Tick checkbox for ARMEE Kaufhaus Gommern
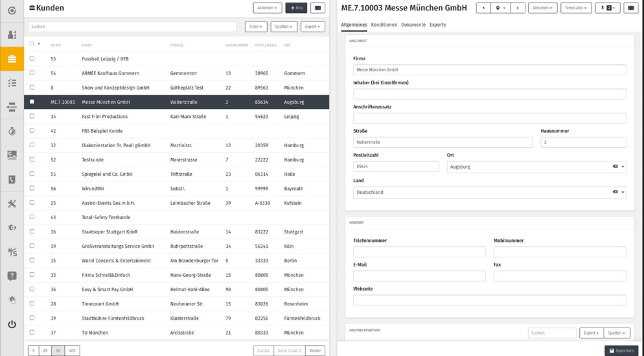The width and height of the screenshot is (644, 356). pos(32,73)
